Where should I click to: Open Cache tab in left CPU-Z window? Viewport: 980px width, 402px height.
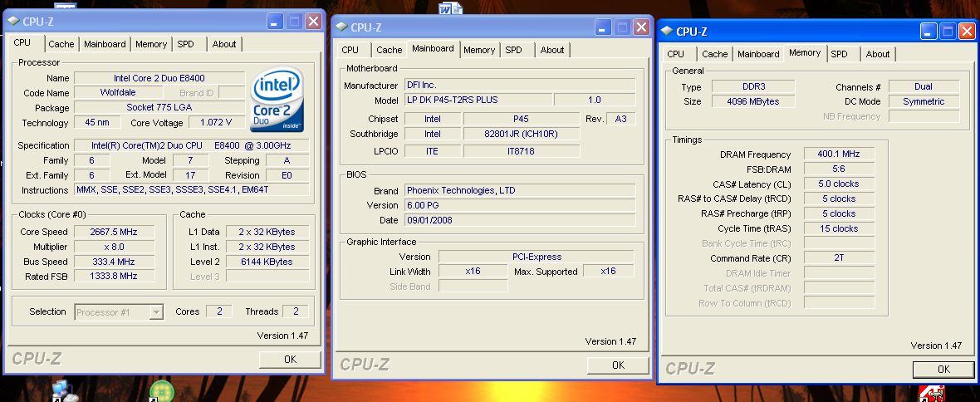[x=61, y=44]
